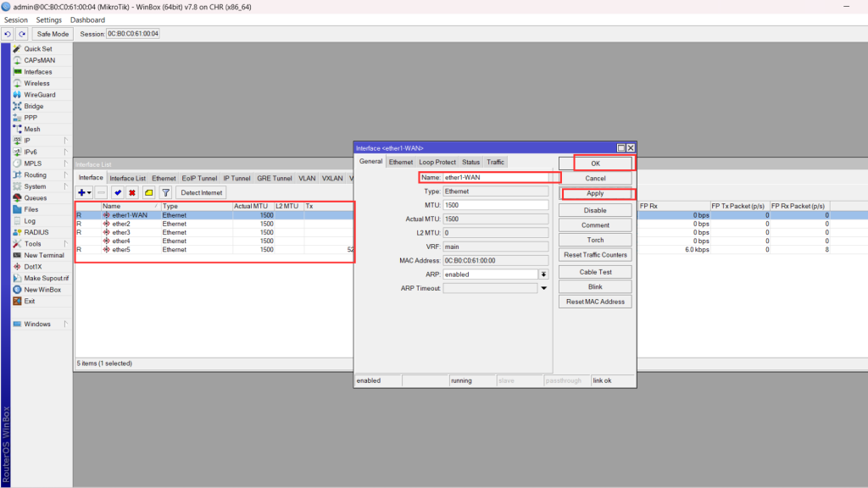The image size is (868, 488).
Task: Click the Torch button
Action: pyautogui.click(x=595, y=240)
